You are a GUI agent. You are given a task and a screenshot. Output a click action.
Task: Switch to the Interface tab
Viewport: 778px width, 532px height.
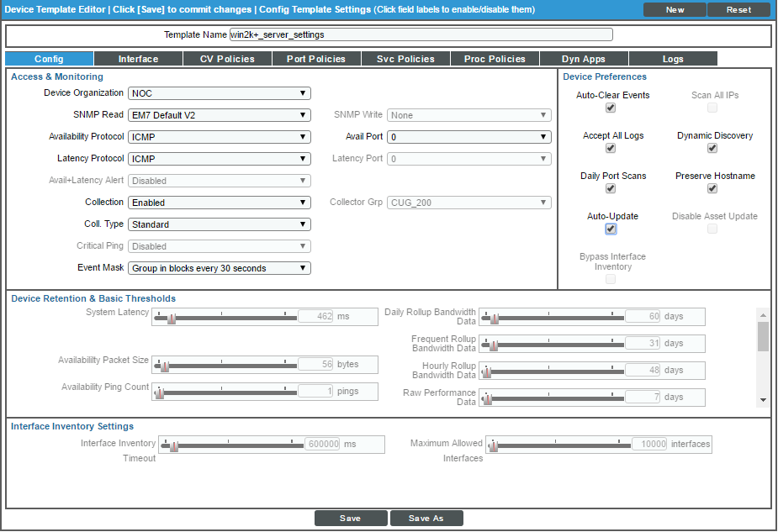coord(137,59)
